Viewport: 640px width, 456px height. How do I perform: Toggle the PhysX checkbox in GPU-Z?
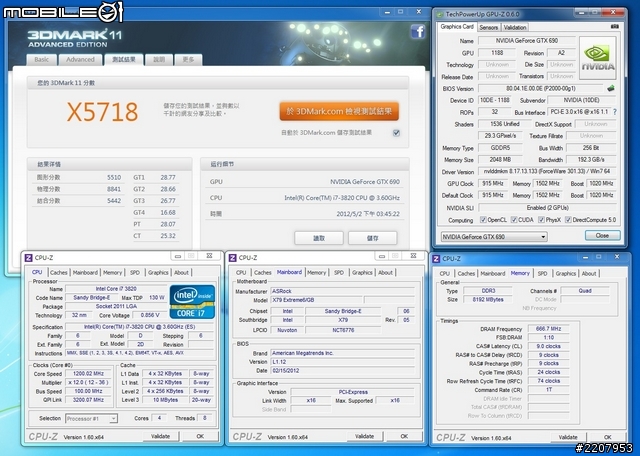[541, 220]
